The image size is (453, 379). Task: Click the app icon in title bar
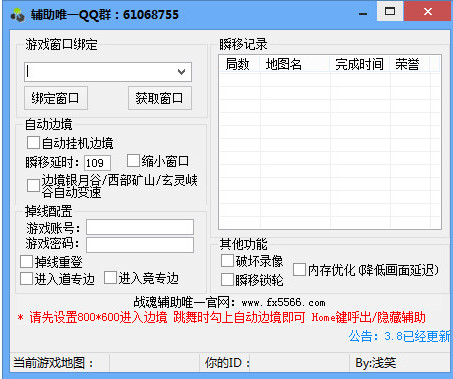tap(18, 15)
